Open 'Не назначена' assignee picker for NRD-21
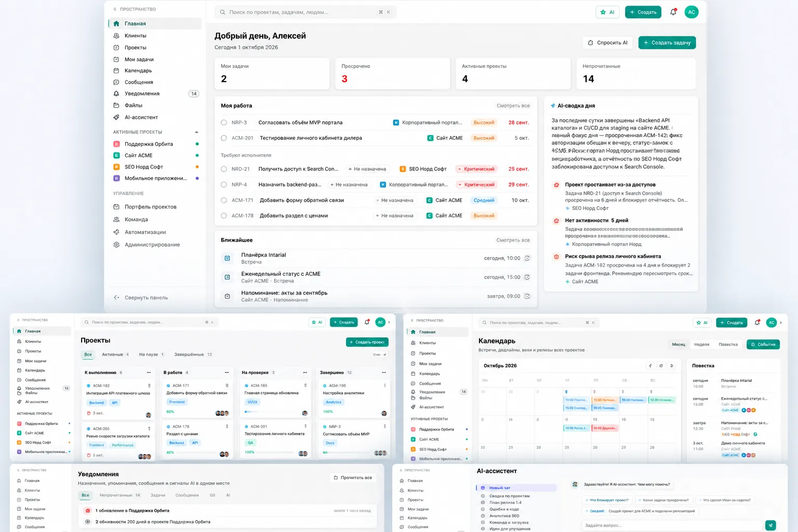The height and width of the screenshot is (532, 798). [367, 169]
